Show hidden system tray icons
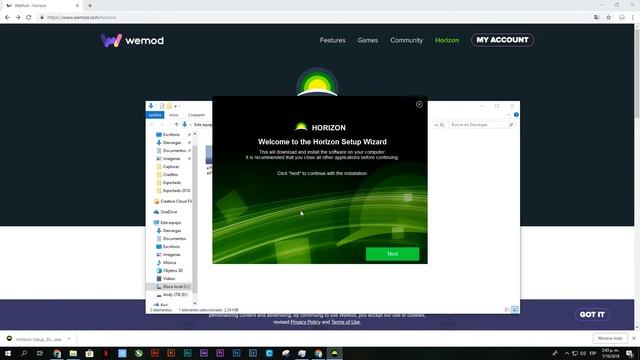The width and height of the screenshot is (640, 360). (x=567, y=353)
